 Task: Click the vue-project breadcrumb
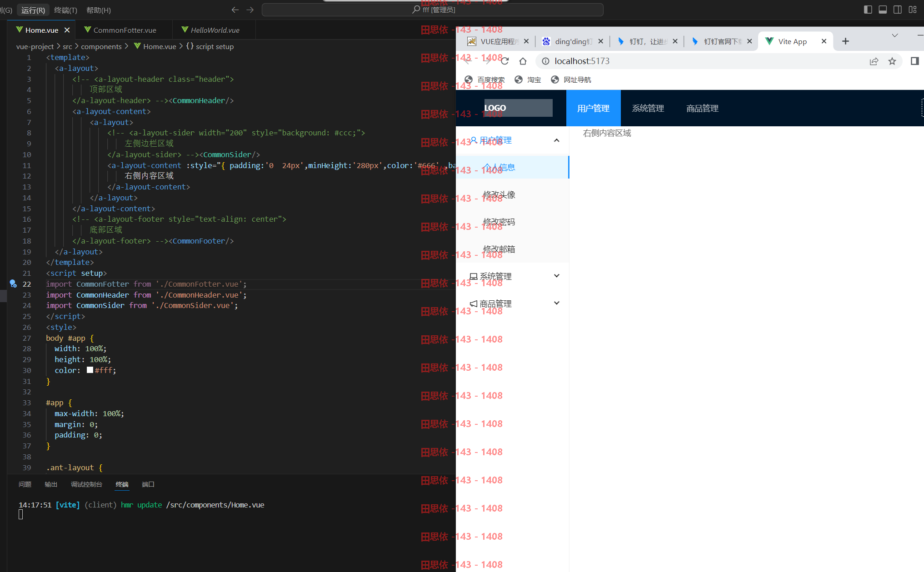pos(35,46)
